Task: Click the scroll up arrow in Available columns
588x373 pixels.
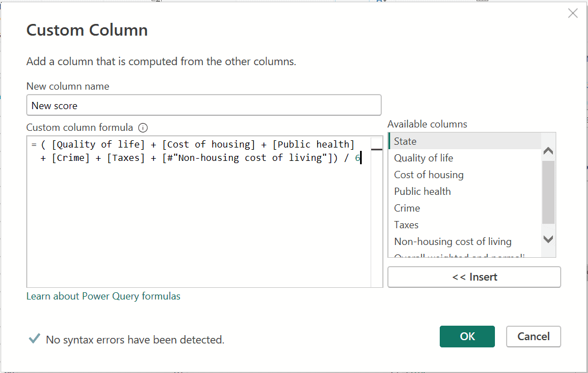Action: click(x=548, y=151)
